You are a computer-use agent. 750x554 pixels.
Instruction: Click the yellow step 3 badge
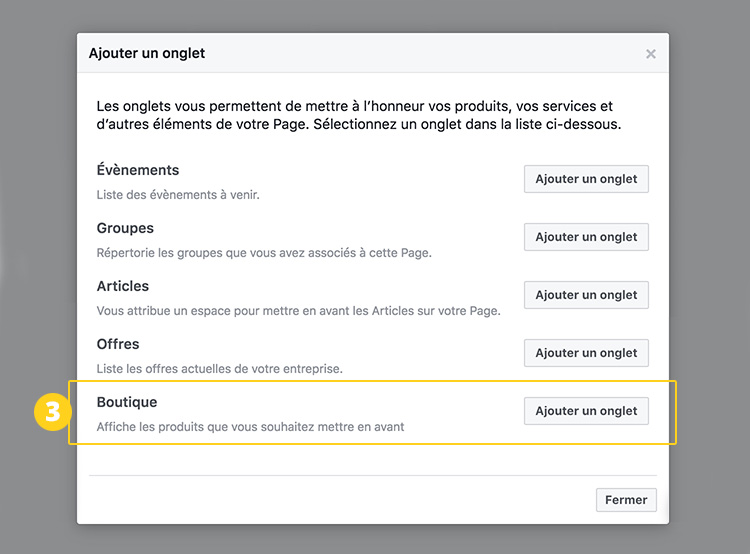click(50, 412)
